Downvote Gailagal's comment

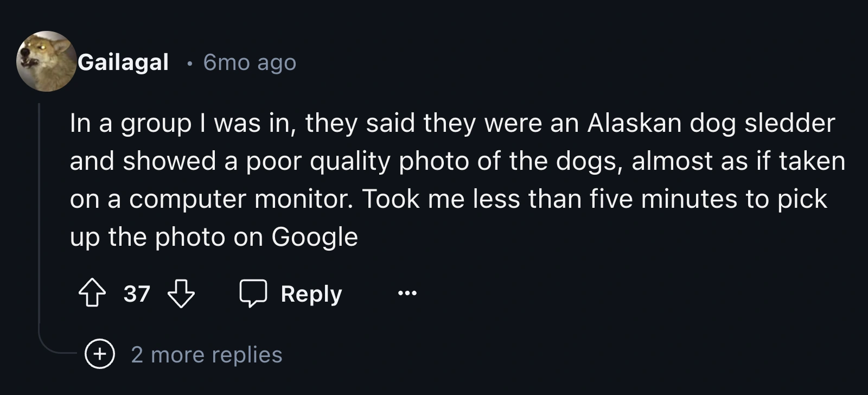pos(181,294)
